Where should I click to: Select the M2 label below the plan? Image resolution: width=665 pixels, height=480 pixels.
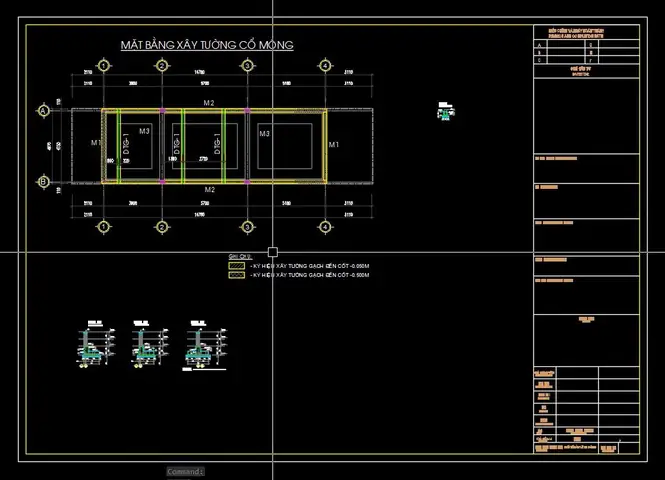[x=210, y=190]
